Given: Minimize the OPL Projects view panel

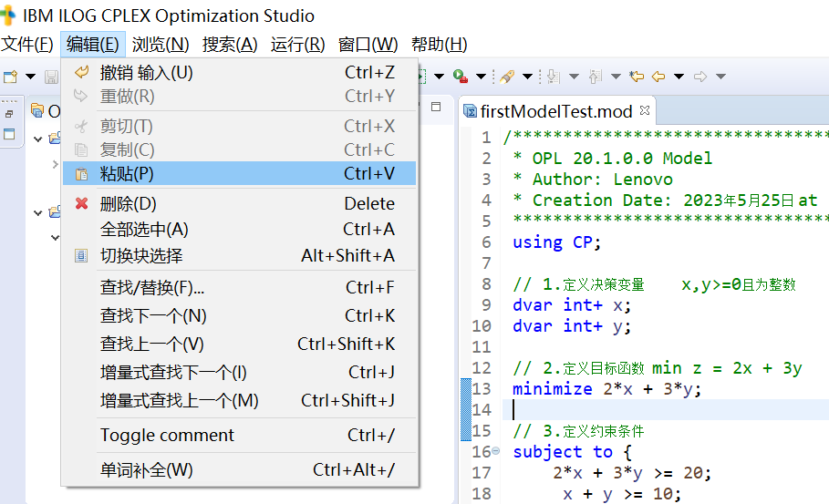Looking at the screenshot, I should click(436, 107).
